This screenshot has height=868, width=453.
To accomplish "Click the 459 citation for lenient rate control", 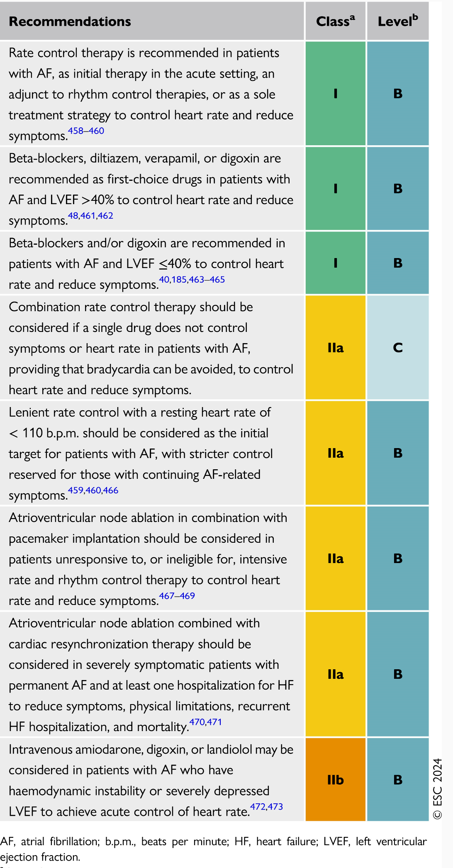I will (75, 490).
